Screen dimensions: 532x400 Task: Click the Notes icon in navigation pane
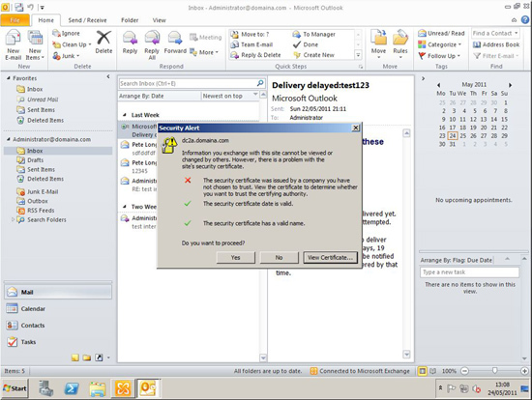(x=75, y=357)
